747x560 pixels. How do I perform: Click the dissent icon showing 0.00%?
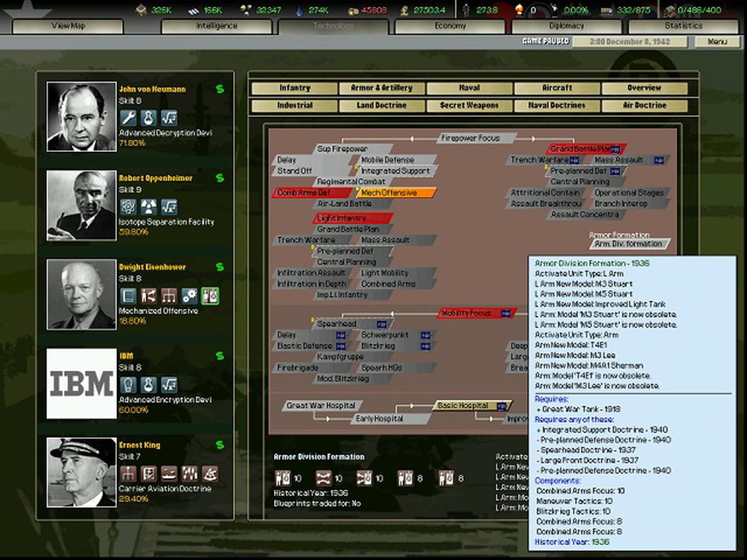point(554,9)
